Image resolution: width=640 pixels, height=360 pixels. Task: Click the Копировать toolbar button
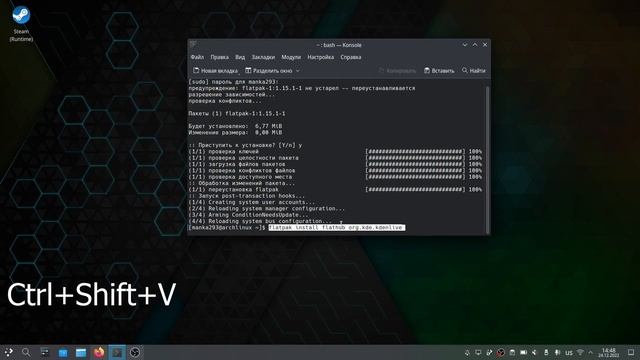397,71
